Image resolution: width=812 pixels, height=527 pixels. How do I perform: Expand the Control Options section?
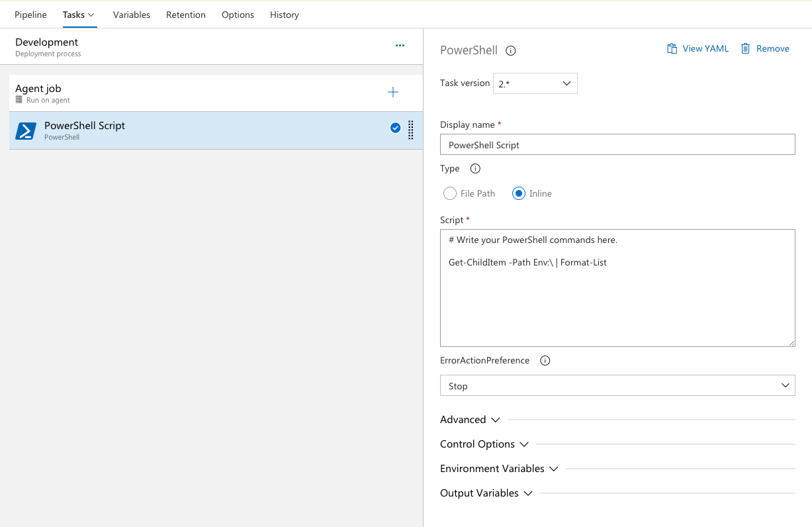click(x=484, y=444)
